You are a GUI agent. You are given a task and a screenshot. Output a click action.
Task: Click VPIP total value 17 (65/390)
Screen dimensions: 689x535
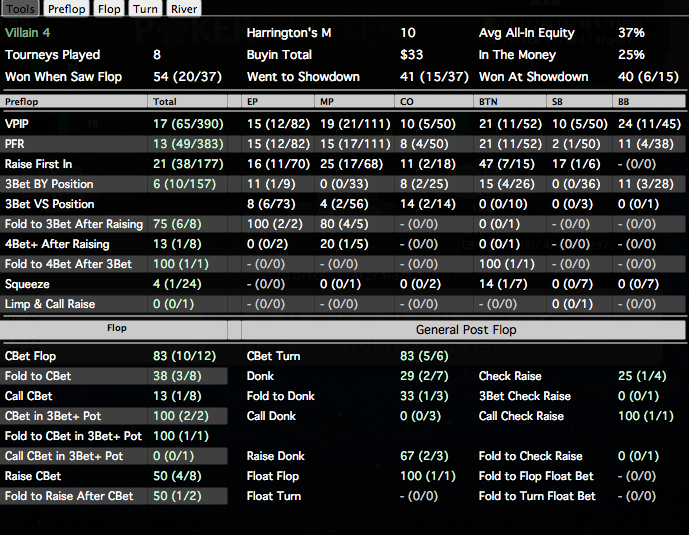pos(188,124)
